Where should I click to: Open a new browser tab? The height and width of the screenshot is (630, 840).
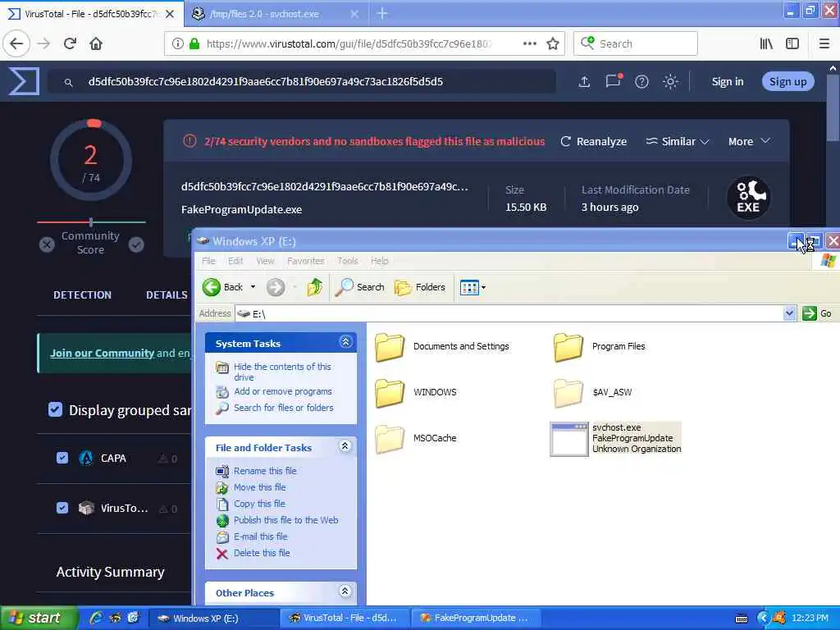pos(382,13)
